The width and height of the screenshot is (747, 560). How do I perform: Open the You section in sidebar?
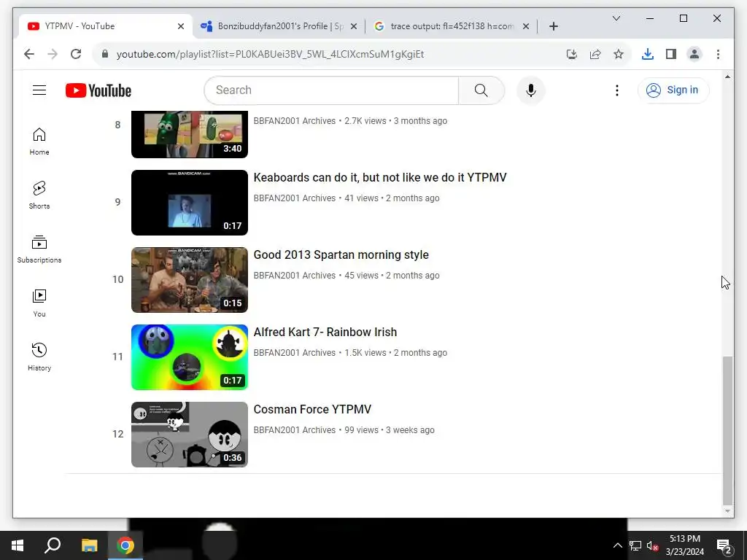[39, 303]
